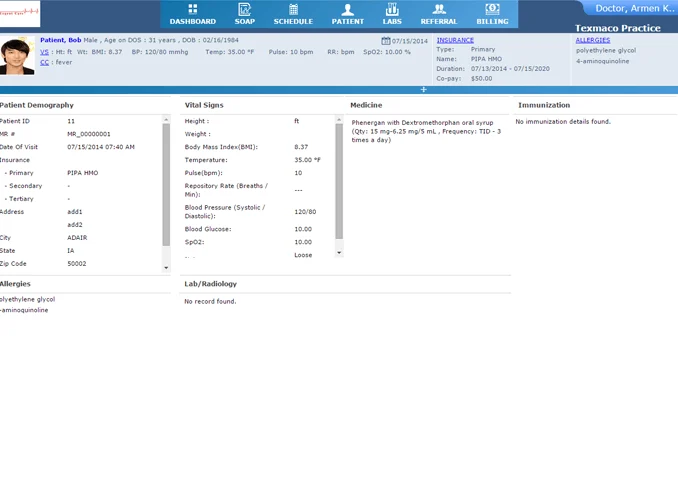
Task: Click the Doctor, Armen K.. user name
Action: (634, 9)
